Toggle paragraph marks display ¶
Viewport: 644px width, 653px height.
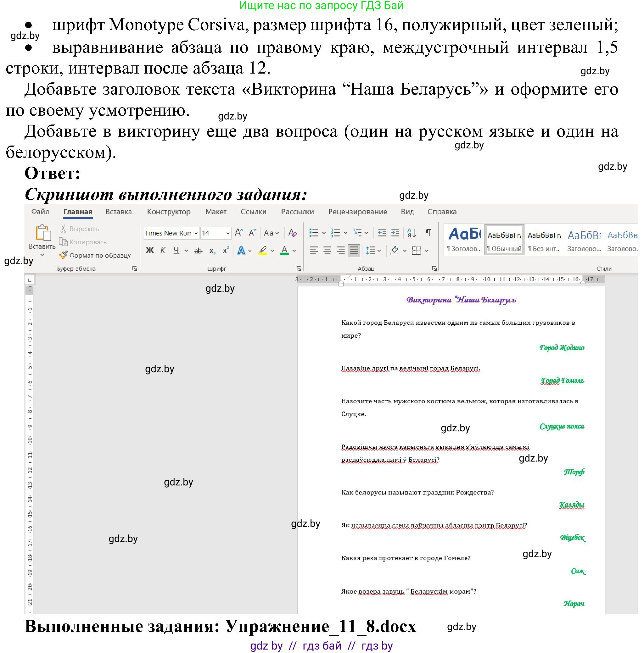[x=429, y=233]
